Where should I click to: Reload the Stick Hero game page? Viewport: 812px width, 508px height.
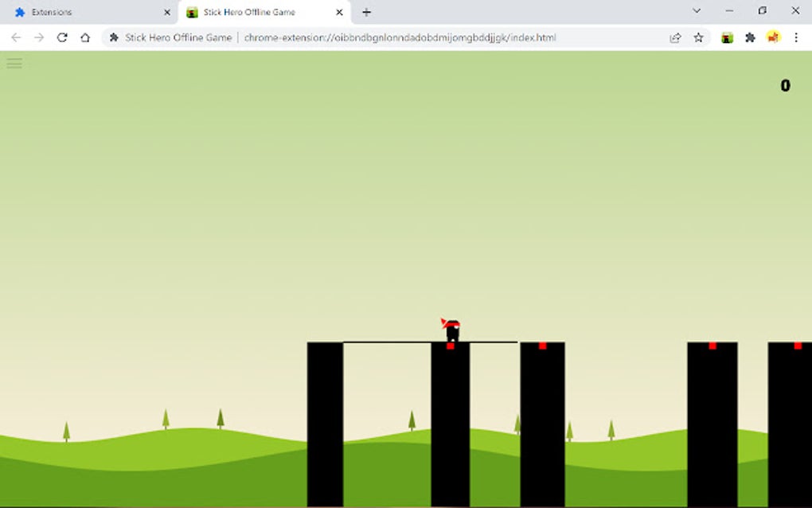(62, 37)
